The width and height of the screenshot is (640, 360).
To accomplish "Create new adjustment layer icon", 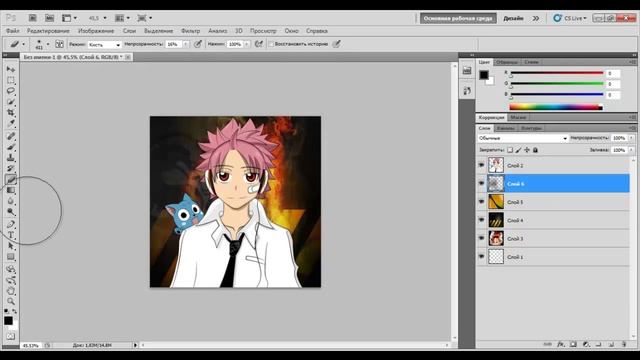I will (586, 344).
